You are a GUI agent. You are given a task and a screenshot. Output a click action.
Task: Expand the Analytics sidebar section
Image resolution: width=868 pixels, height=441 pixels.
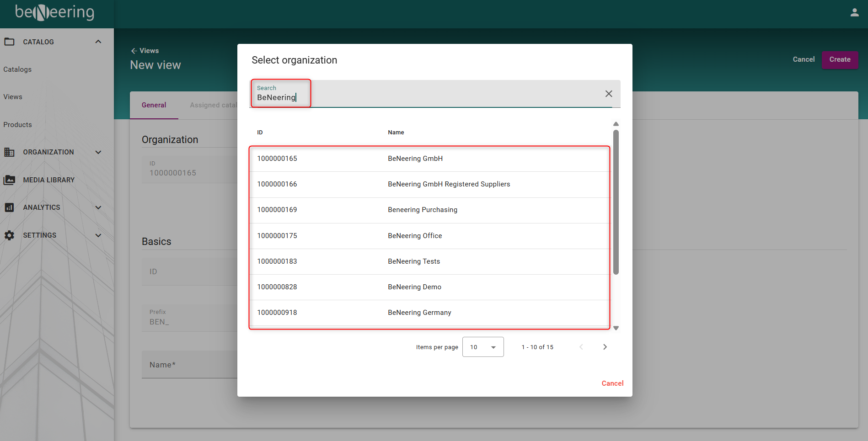[98, 207]
